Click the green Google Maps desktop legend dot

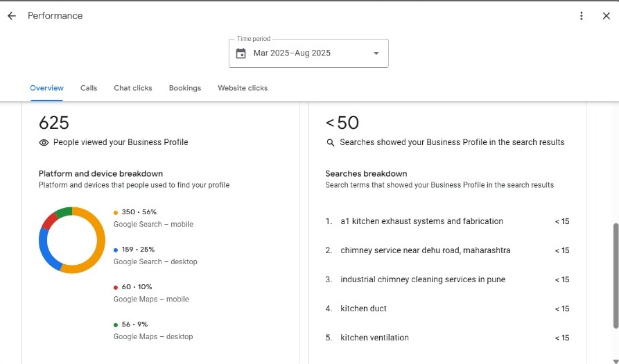point(116,324)
